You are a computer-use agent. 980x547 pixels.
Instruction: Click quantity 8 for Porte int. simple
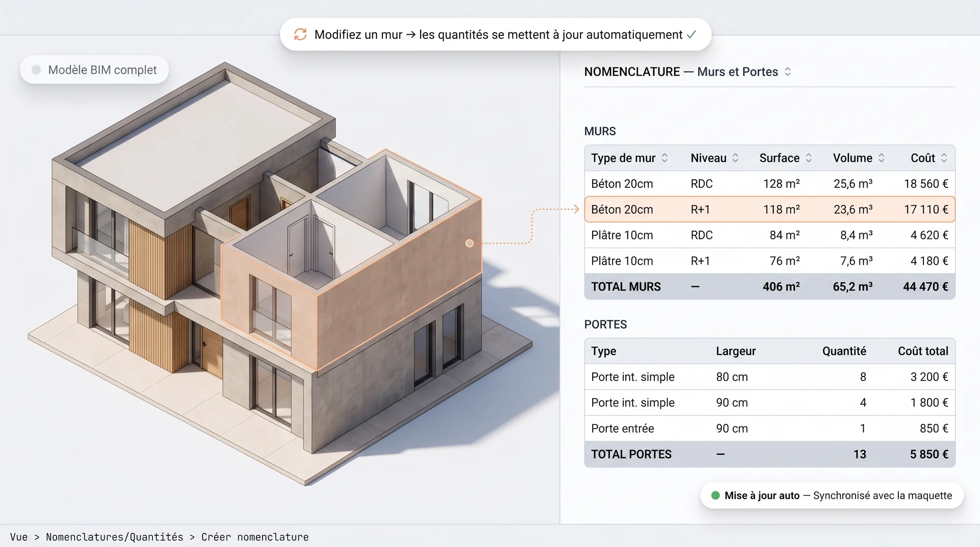point(863,377)
